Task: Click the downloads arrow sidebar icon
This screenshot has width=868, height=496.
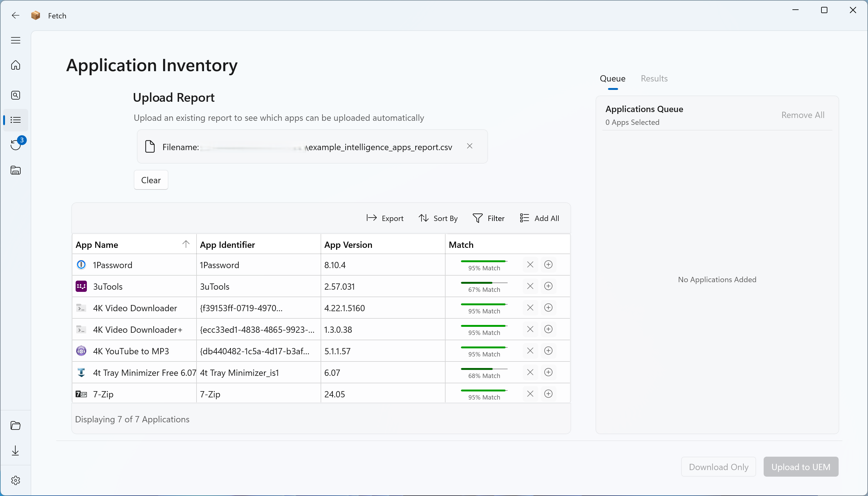Action: click(x=16, y=451)
